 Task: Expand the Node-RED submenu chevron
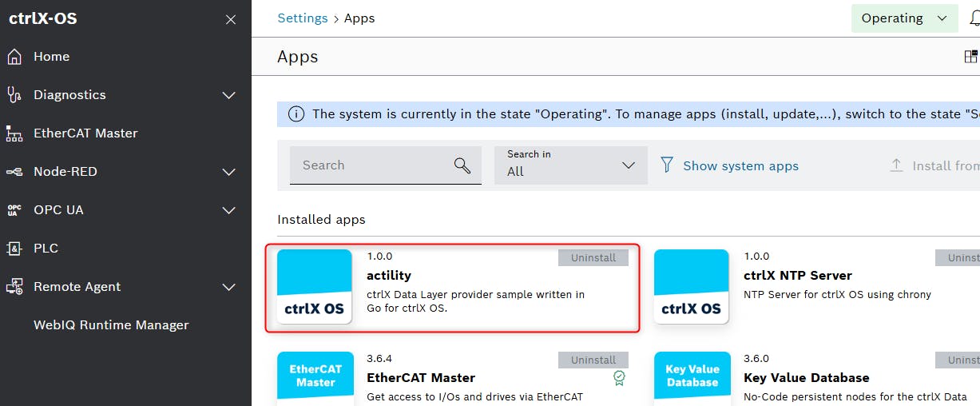click(x=228, y=172)
